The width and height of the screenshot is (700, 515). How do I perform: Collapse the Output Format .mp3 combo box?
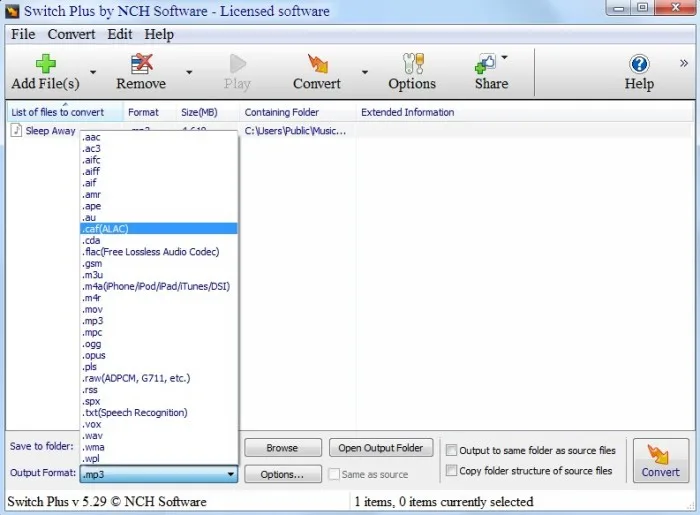pyautogui.click(x=159, y=474)
